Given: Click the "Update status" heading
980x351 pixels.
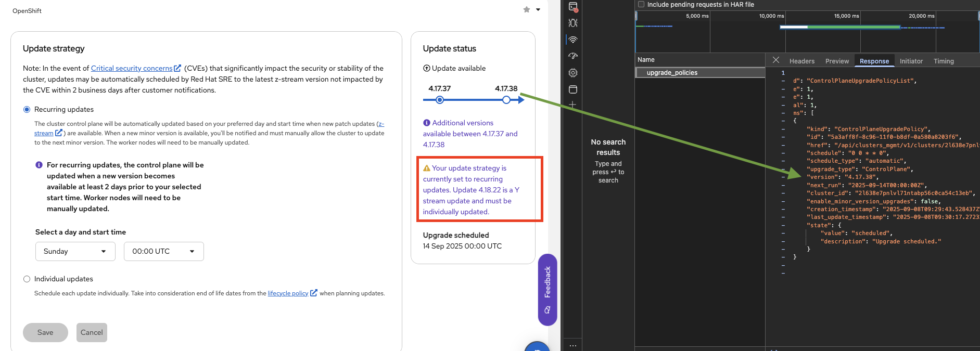Looking at the screenshot, I should point(449,48).
